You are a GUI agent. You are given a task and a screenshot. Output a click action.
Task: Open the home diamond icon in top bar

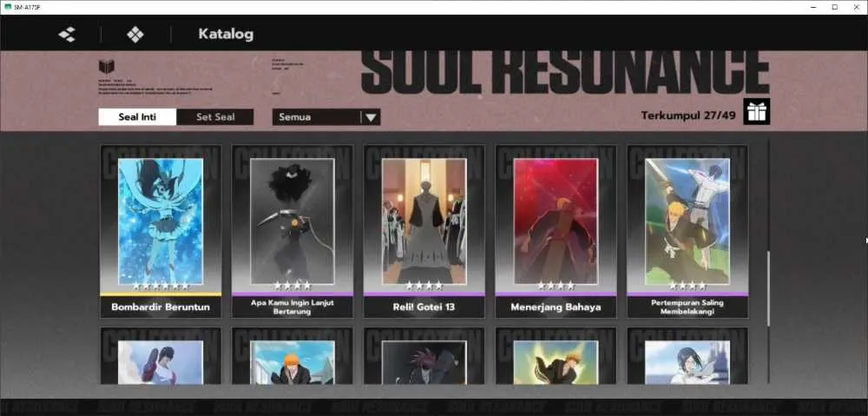click(135, 35)
